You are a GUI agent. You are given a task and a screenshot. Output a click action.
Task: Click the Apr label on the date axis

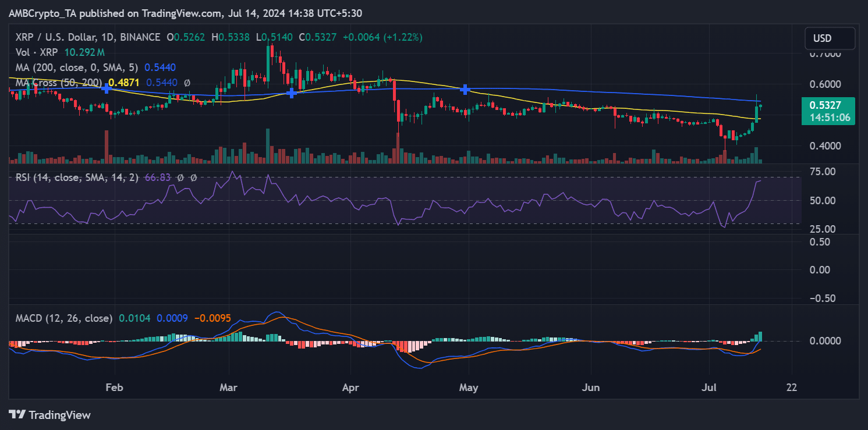(351, 387)
